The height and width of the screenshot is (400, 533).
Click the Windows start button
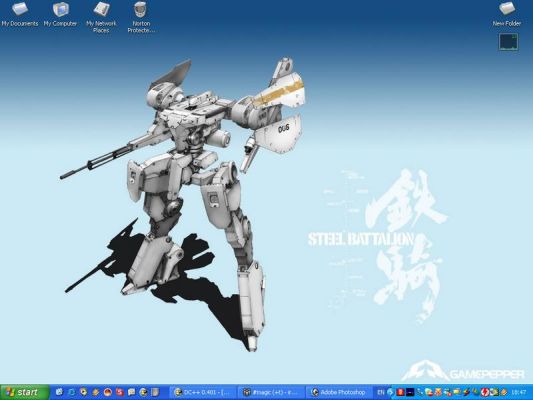pos(25,392)
